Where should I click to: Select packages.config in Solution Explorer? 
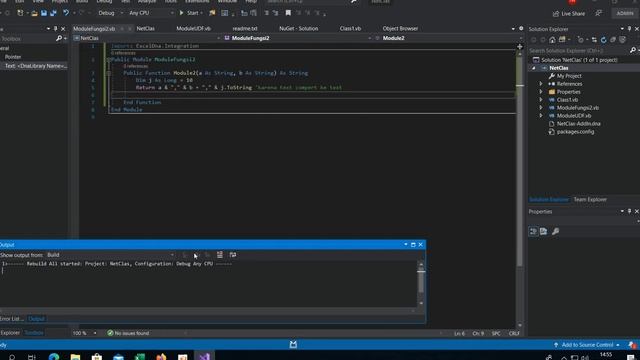tap(575, 132)
